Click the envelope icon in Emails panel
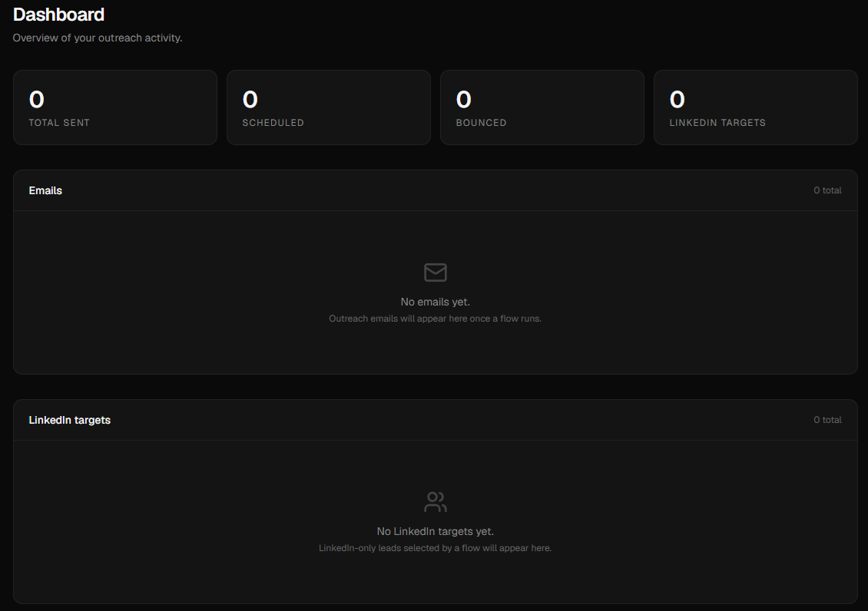 tap(435, 272)
